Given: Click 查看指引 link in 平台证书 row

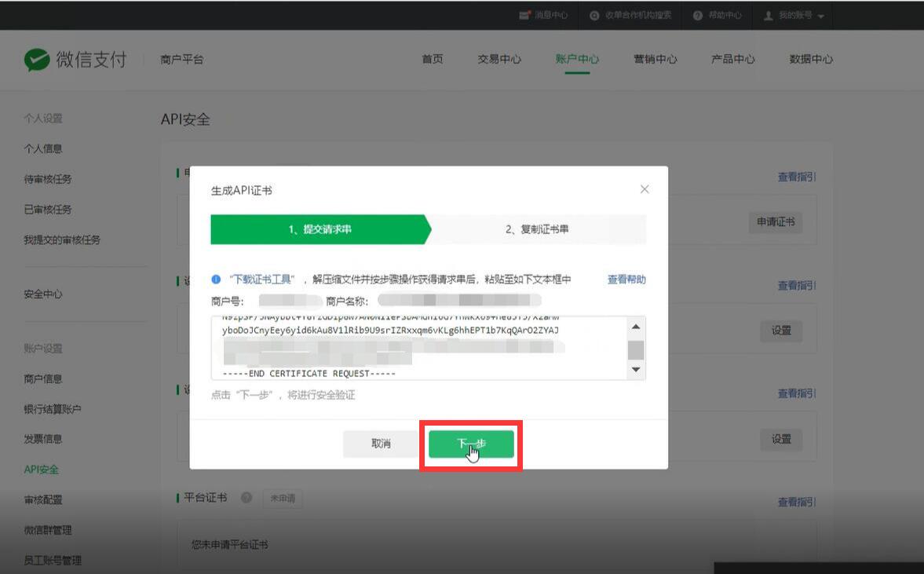Looking at the screenshot, I should click(797, 502).
